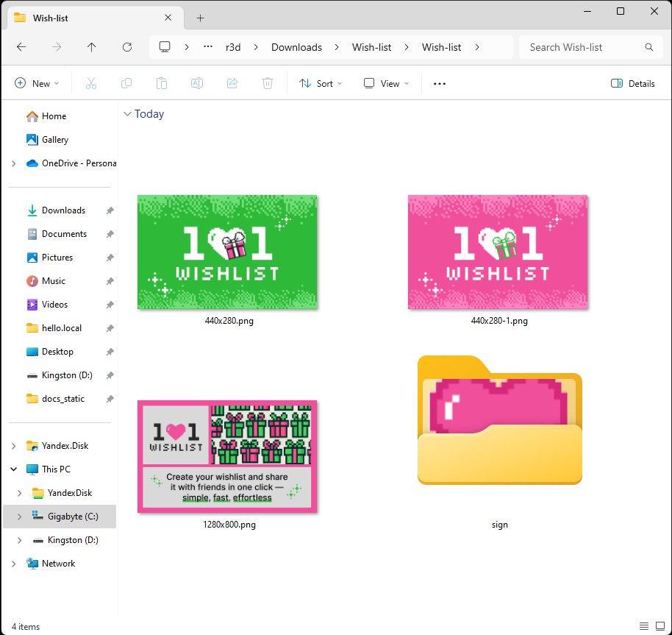Screen dimensions: 672x635
Task: Open the Sort dropdown menu
Action: click(x=321, y=84)
